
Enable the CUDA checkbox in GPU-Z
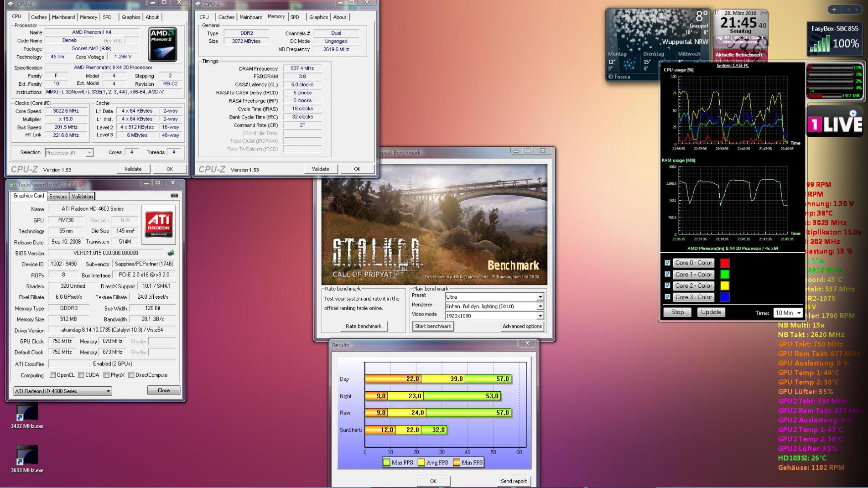tap(81, 375)
